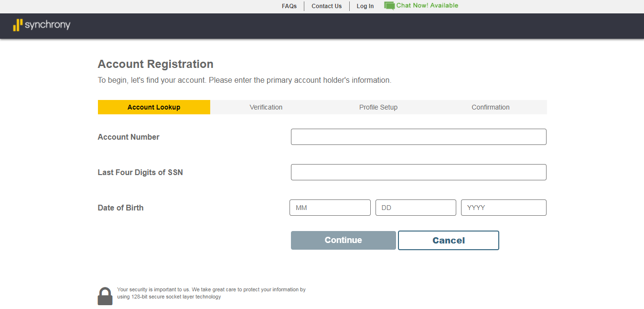Focus the Account Number input field
644x309 pixels.
419,137
